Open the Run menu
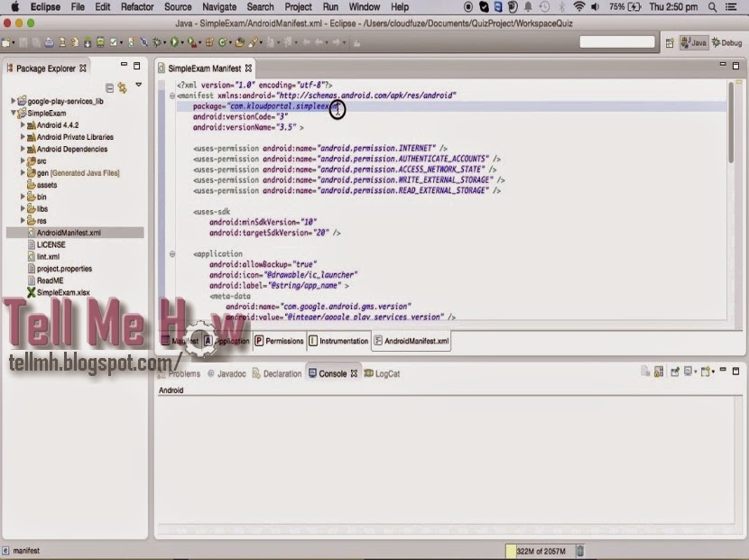Image resolution: width=749 pixels, height=560 pixels. [330, 6]
